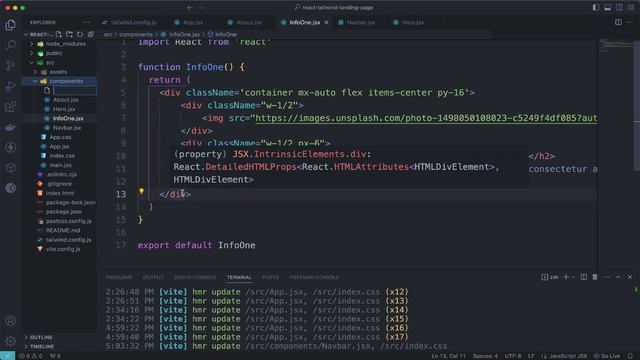Viewport: 640px width, 360px height.
Task: Click the lightbulb code action on line 13
Action: (x=141, y=191)
